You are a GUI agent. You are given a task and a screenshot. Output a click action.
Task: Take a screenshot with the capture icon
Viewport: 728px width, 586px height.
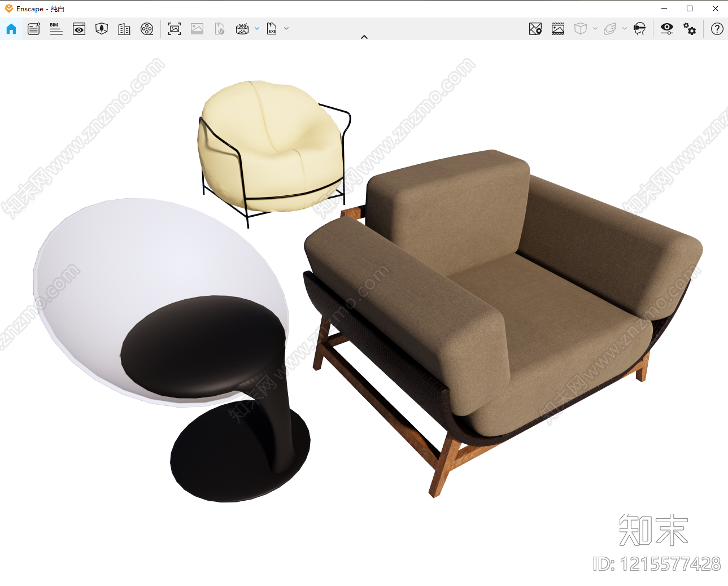(x=175, y=29)
